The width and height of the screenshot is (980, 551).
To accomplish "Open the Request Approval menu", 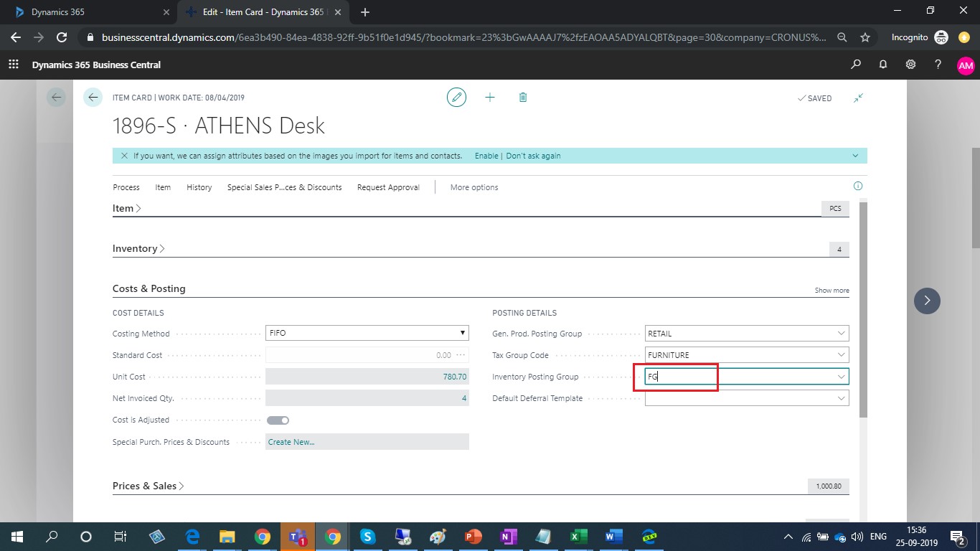I will click(388, 187).
